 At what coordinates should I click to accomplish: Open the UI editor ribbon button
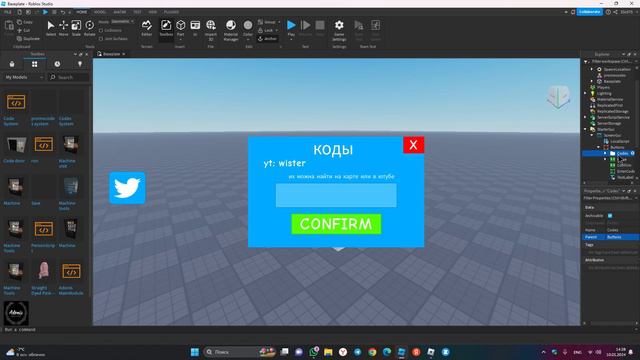click(x=195, y=28)
